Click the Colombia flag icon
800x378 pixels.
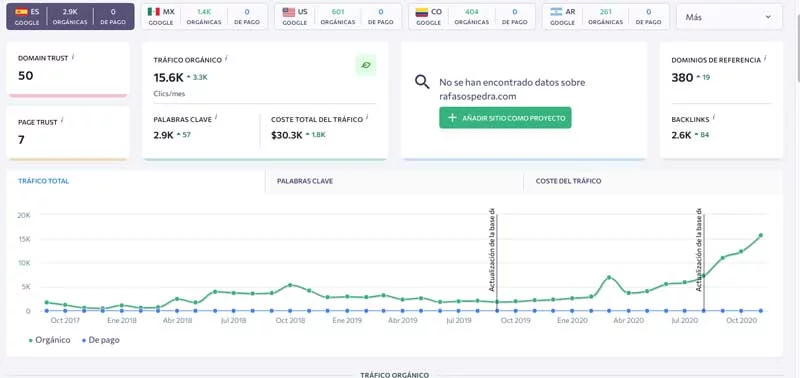point(422,12)
